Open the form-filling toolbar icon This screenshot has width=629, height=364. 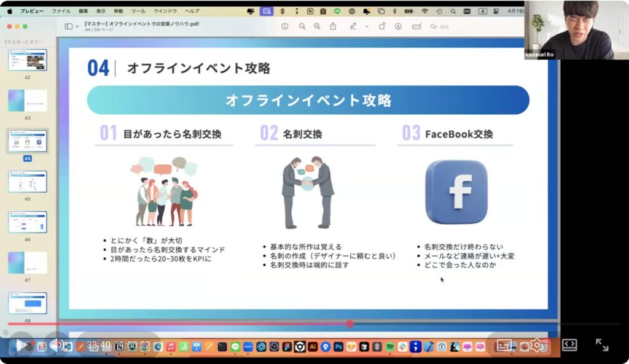417,26
